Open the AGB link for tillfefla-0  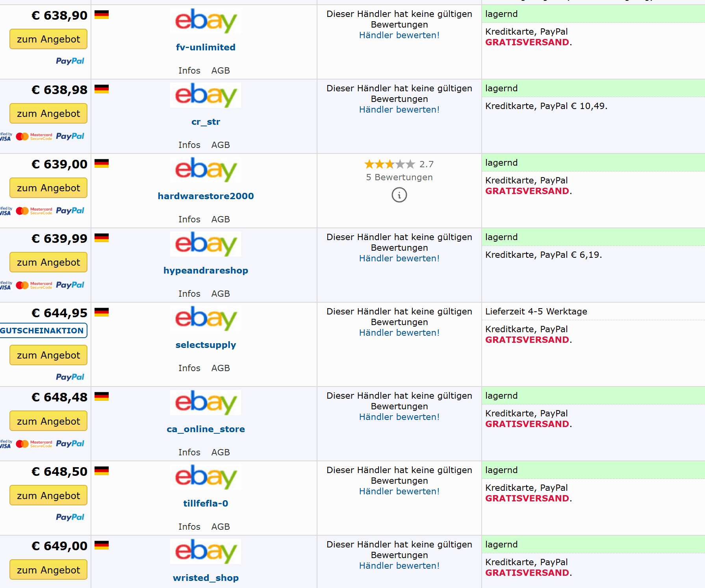[x=220, y=527]
